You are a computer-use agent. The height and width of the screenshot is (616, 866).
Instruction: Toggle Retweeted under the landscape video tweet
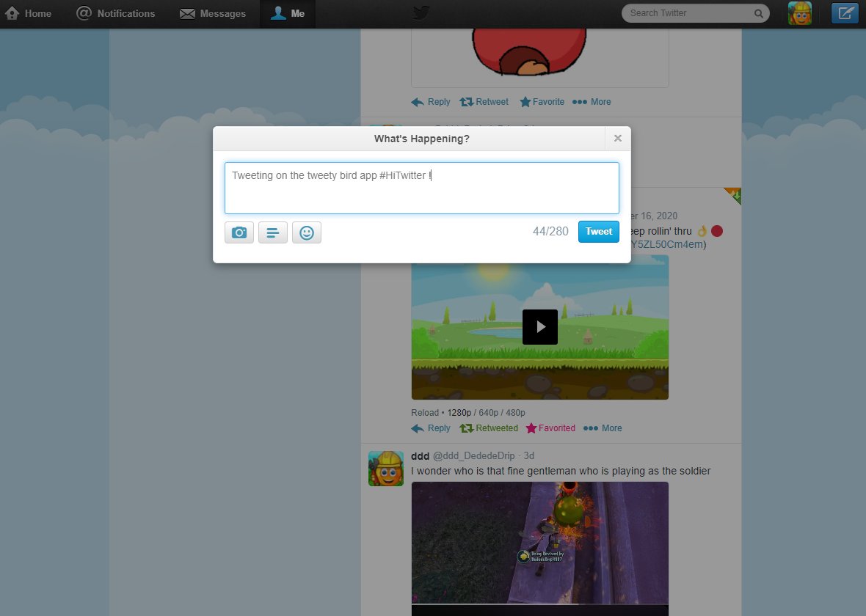coord(489,428)
